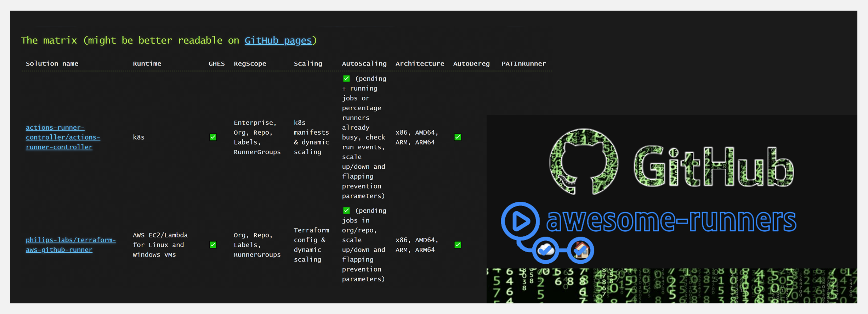
Task: Click RegScope cell in philips-labs row
Action: (257, 245)
